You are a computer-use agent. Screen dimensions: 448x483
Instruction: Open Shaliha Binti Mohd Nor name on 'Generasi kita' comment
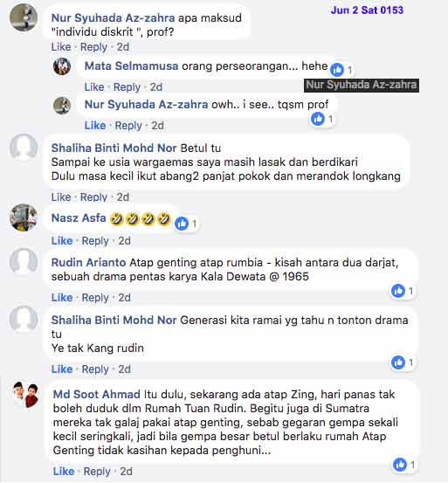coord(114,320)
